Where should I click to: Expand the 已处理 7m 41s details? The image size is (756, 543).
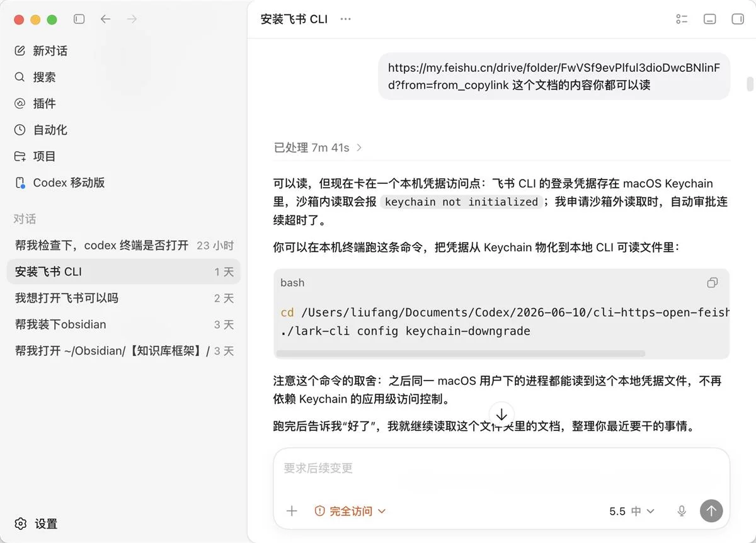coord(359,147)
